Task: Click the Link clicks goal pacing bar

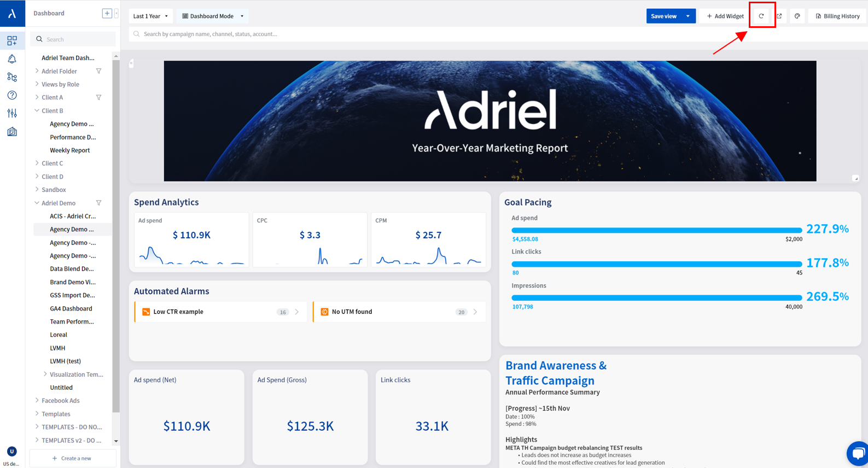Action: coord(656,264)
